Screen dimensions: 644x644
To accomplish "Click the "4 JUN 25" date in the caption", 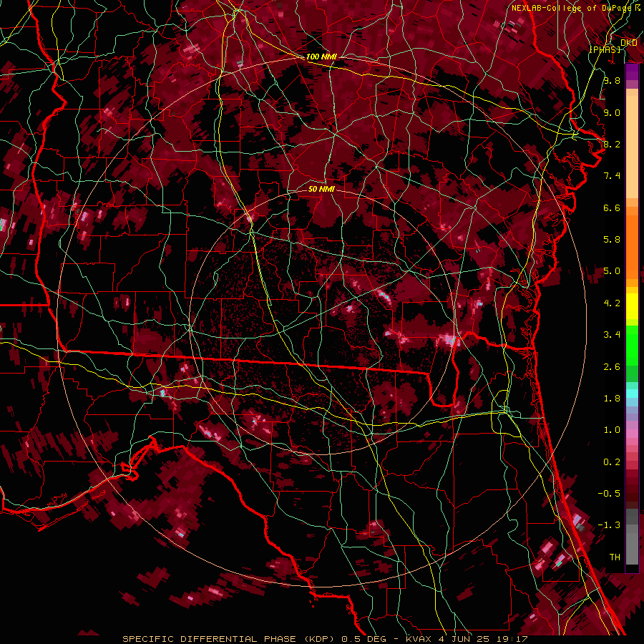I will click(464, 639).
